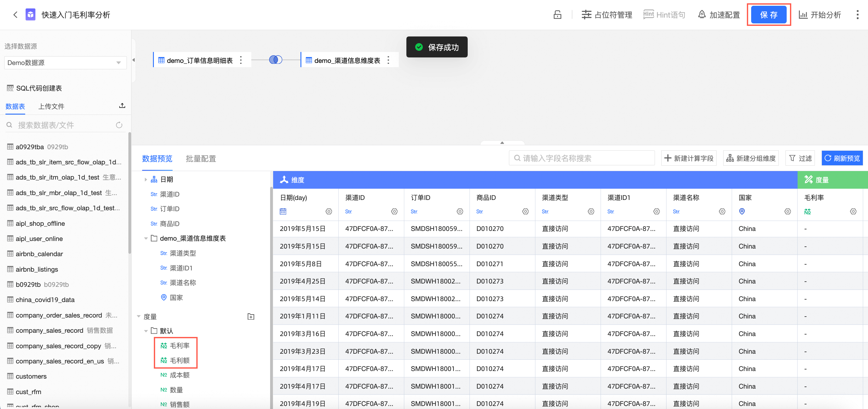Collapse the 默认 measures folder
Image resolution: width=868 pixels, height=409 pixels.
click(146, 331)
